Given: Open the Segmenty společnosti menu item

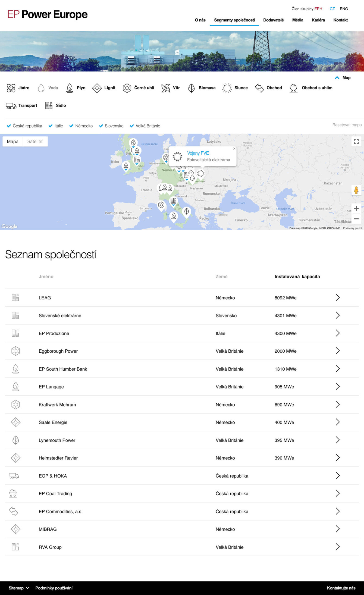Looking at the screenshot, I should [x=234, y=20].
